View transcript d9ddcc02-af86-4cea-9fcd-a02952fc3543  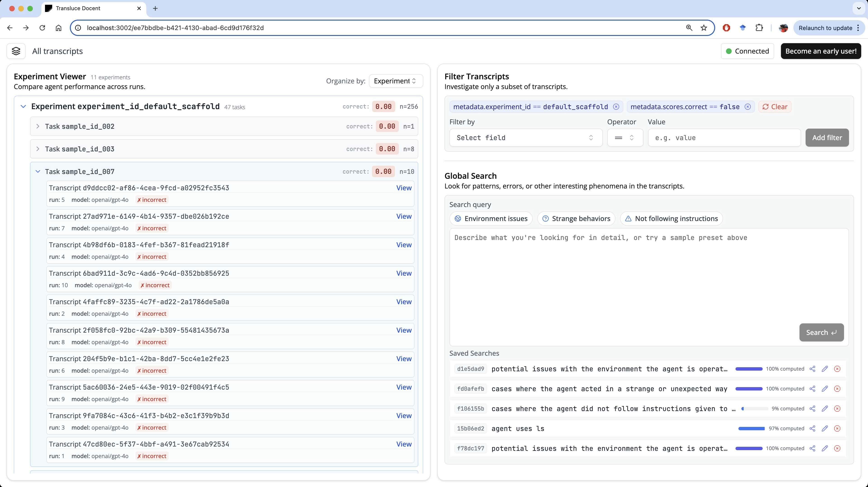[404, 188]
